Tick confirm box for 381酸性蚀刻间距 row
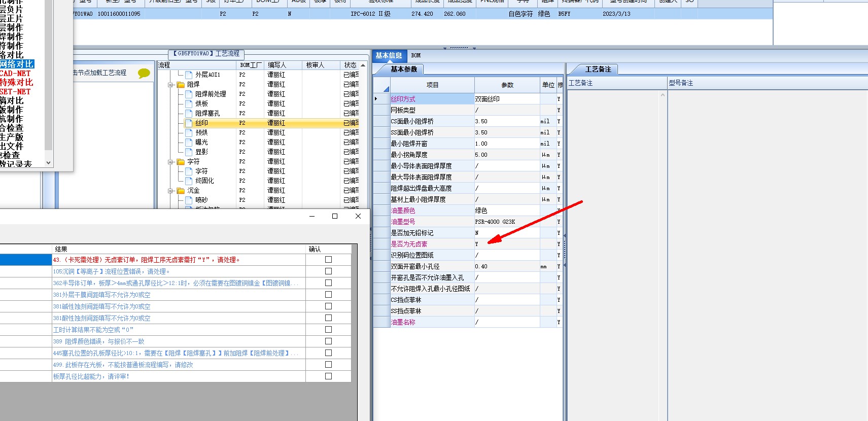 (x=328, y=318)
